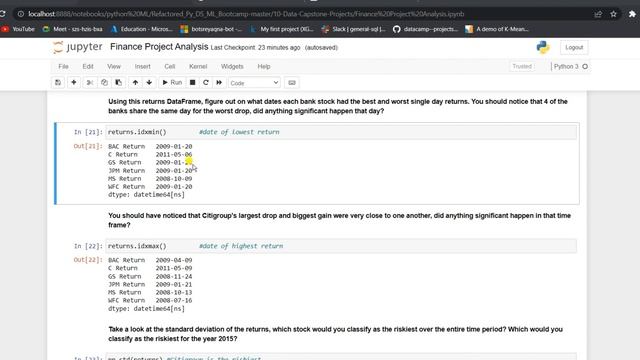The height and width of the screenshot is (360, 640).
Task: Click the 'GS Return 2008-11-24' output row
Action: coord(150,276)
